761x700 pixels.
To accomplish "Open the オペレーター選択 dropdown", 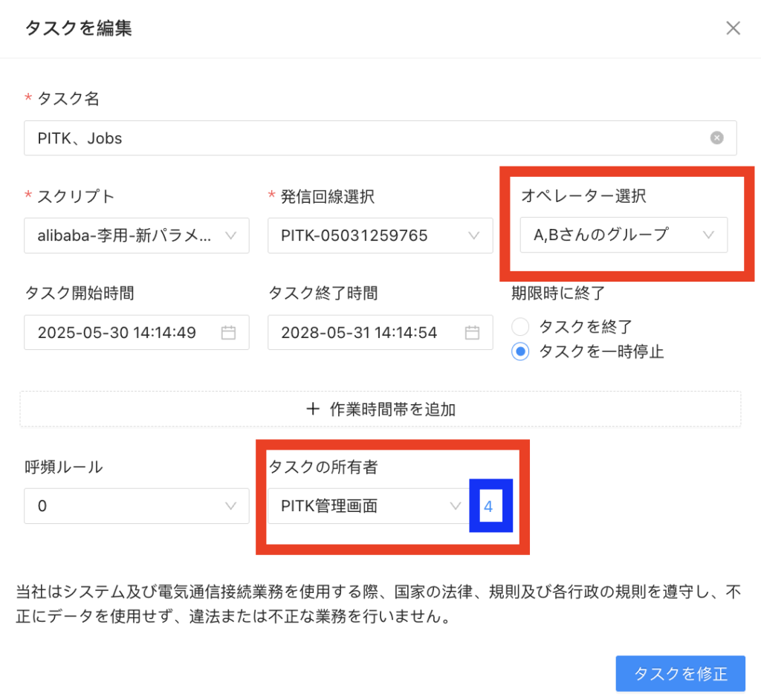I will pos(624,235).
